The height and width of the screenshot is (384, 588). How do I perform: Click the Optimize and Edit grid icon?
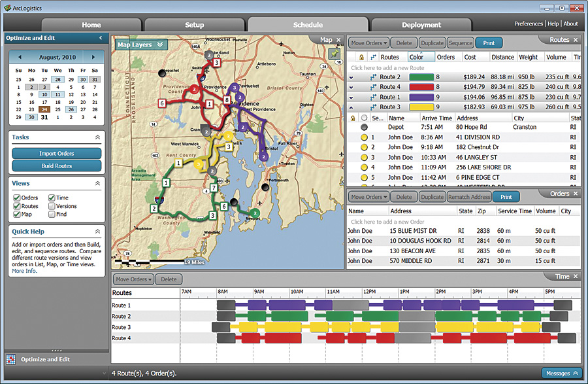click(x=10, y=359)
